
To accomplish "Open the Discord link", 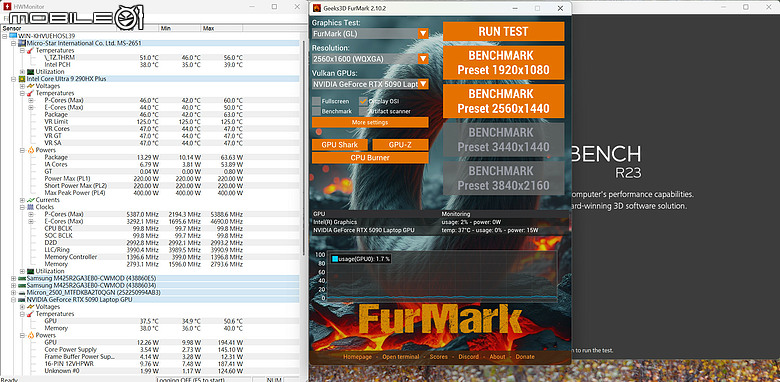I will coord(469,357).
